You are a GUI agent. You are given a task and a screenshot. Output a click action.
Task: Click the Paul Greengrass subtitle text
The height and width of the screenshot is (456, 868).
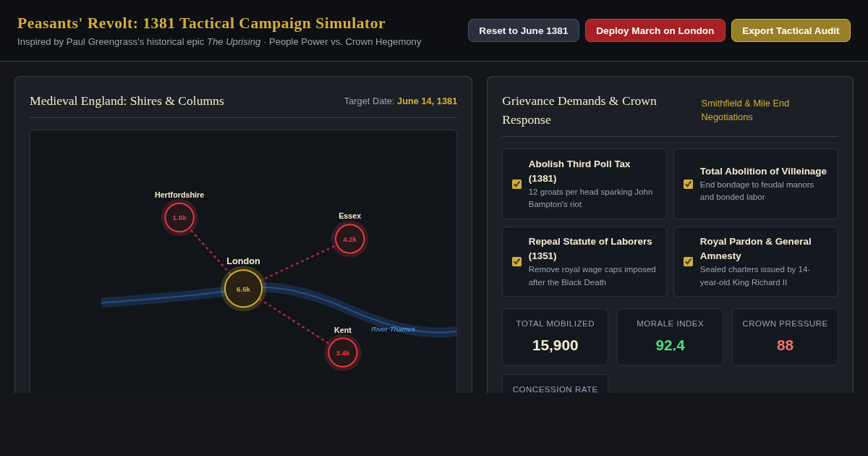[x=219, y=42]
